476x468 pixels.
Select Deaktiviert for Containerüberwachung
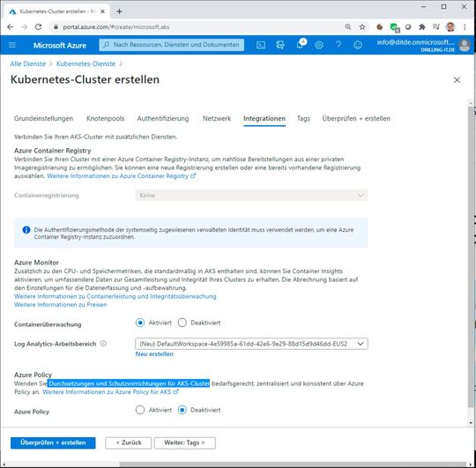tap(182, 323)
